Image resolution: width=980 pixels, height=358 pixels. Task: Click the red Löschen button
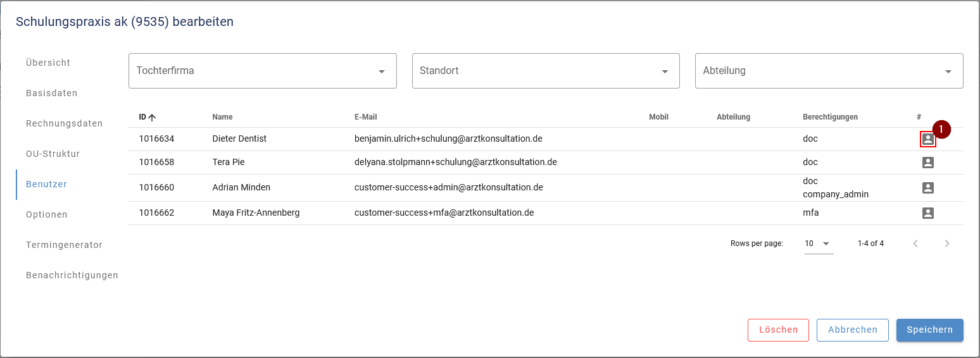click(778, 330)
